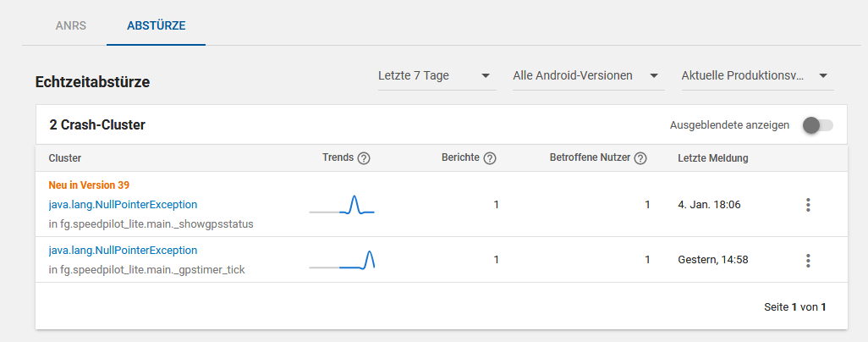Click trend sparkline for _gpstimer_tick crash

click(x=342, y=261)
